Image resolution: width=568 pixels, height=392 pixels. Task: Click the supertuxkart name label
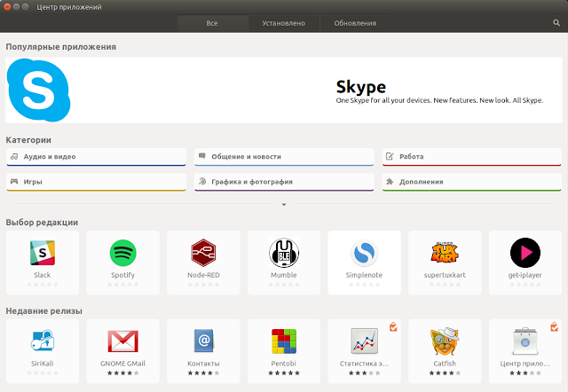point(445,275)
